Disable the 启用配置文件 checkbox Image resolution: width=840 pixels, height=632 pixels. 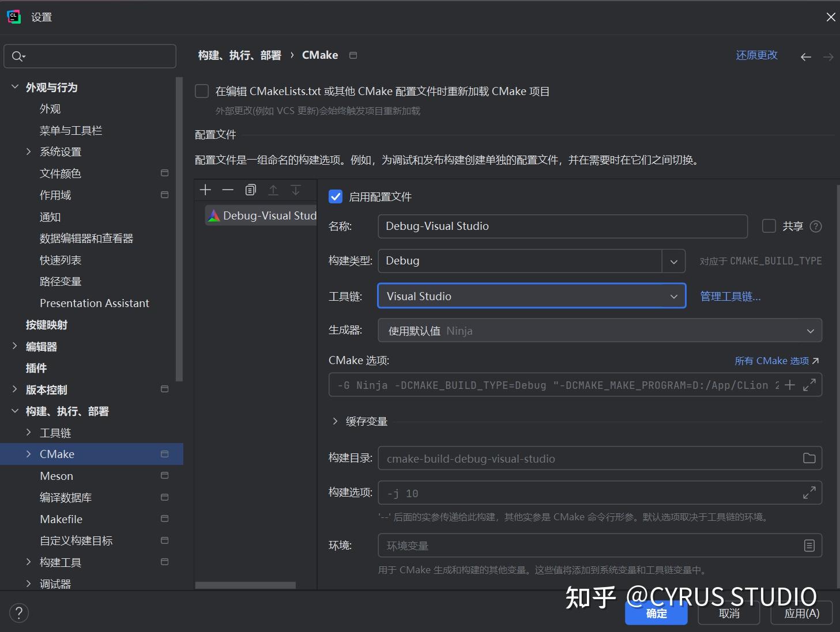tap(335, 196)
